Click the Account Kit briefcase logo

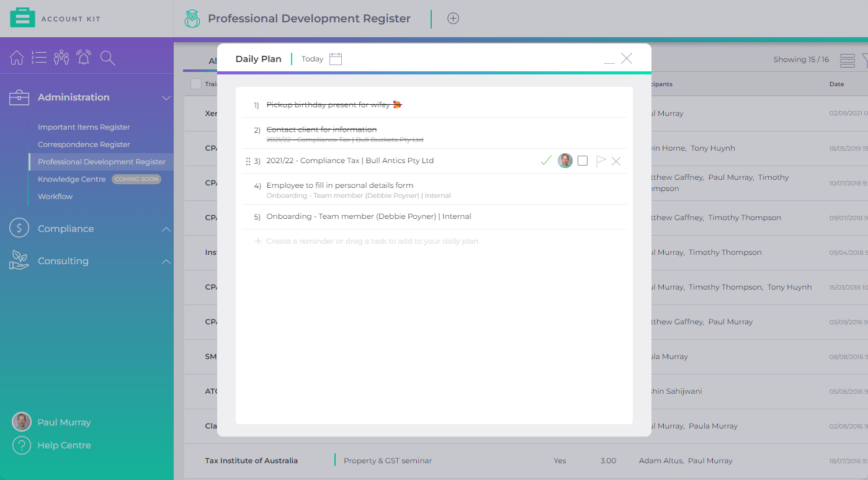(22, 18)
